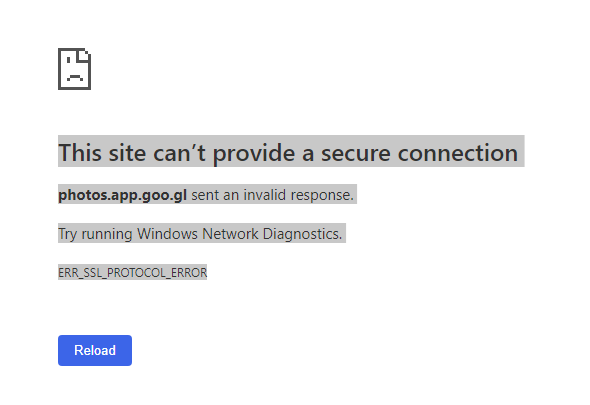Click the "ERR_SSL" prefix of the error code
The image size is (590, 405).
click(x=81, y=273)
